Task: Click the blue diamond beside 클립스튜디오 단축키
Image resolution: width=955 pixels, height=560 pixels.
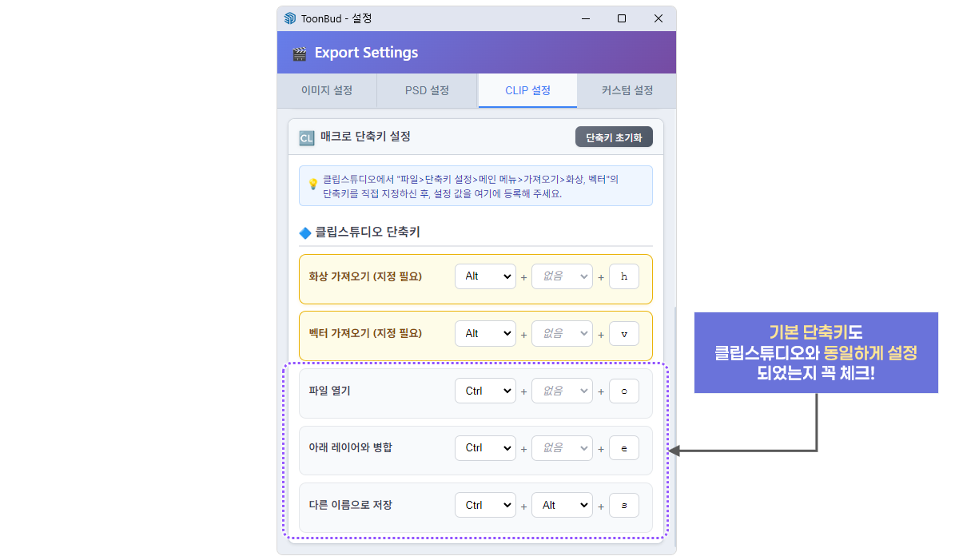Action: pos(306,232)
